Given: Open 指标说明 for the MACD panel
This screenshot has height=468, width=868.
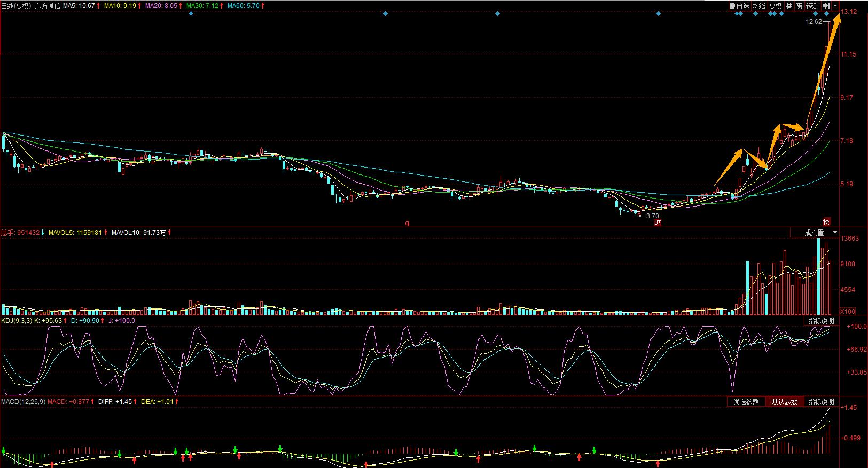Looking at the screenshot, I should coord(822,402).
